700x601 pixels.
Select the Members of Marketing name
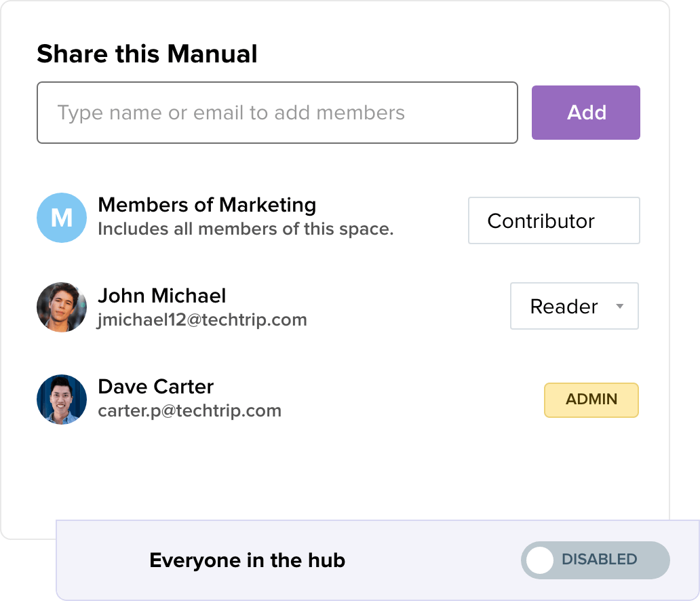(x=207, y=205)
